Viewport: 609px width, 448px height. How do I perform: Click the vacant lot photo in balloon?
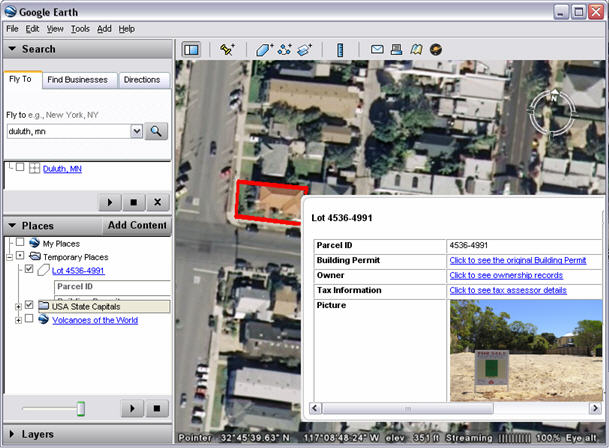click(x=526, y=350)
